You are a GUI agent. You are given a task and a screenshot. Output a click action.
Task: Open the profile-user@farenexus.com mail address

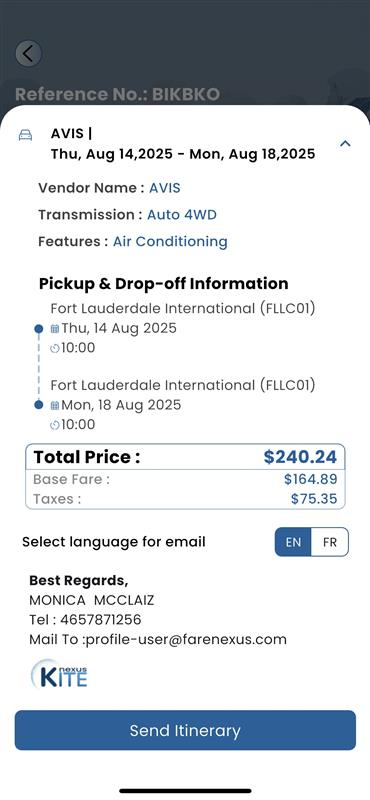point(186,639)
